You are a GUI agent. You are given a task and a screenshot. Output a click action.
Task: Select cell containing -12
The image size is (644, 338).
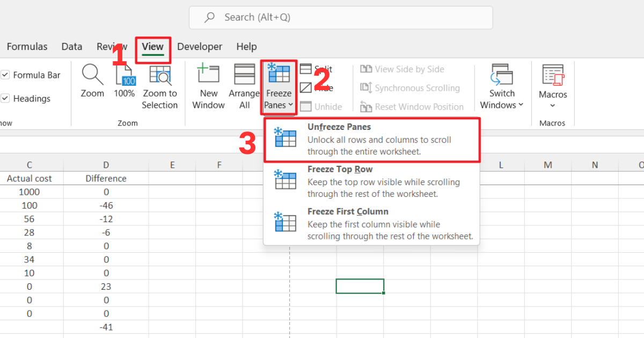(106, 219)
